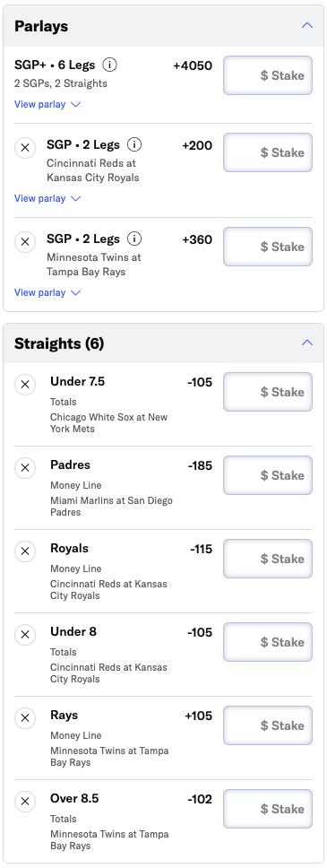Remove Royals Money Line bet
The image size is (327, 868).
(25, 551)
